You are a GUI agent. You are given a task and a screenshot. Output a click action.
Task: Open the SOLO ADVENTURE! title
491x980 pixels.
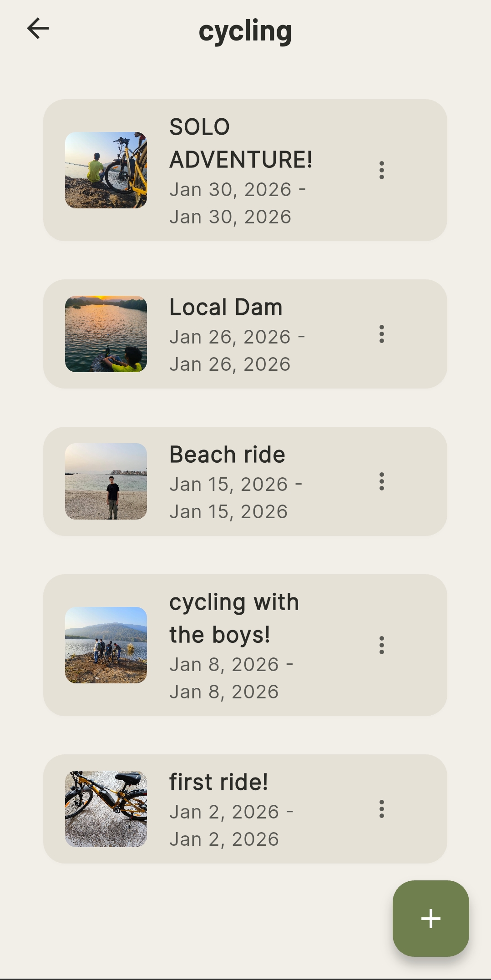click(240, 143)
